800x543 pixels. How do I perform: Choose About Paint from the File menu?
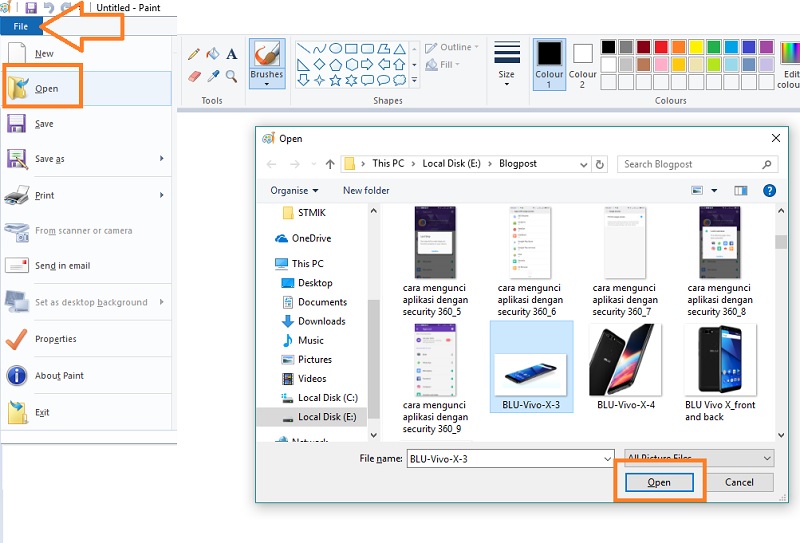pyautogui.click(x=87, y=376)
